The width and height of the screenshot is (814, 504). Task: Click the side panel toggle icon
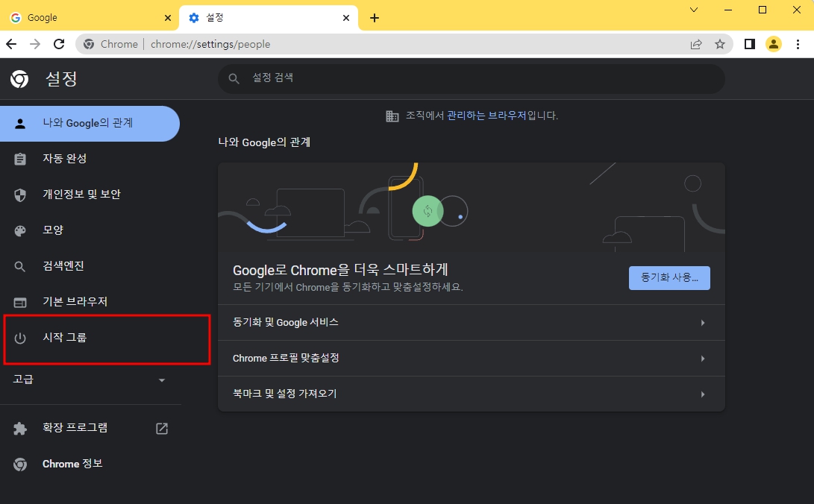[750, 44]
